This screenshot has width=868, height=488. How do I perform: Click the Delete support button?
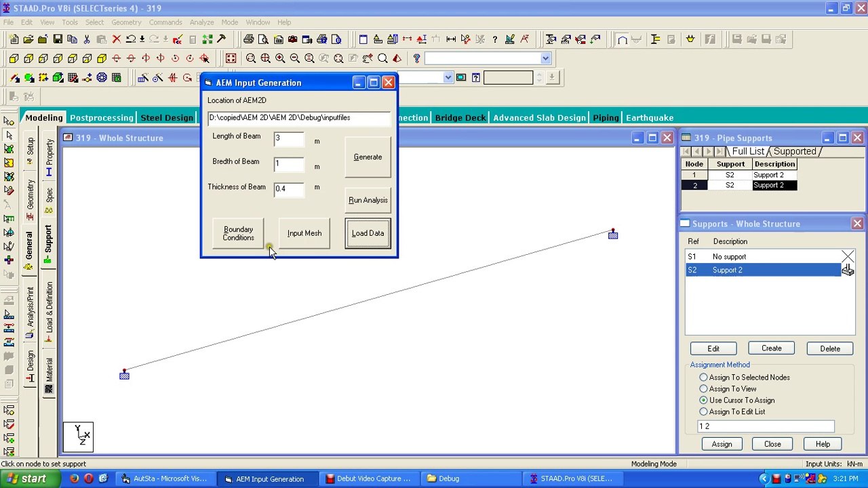point(830,349)
